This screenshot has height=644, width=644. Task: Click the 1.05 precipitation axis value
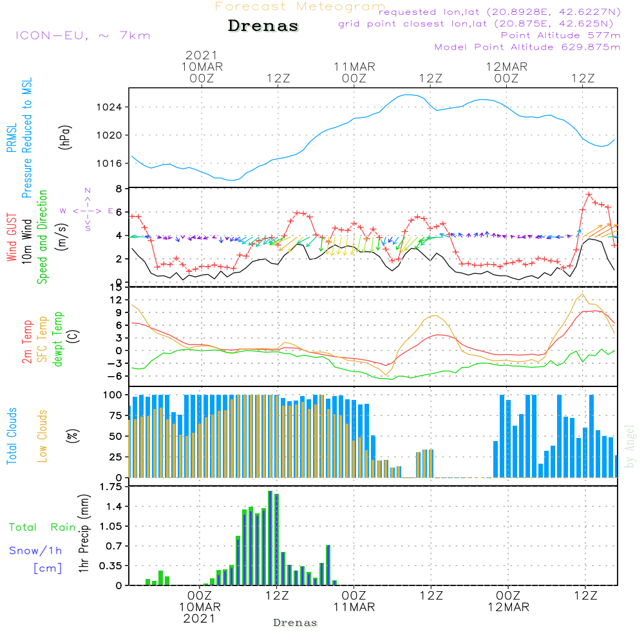point(111,527)
